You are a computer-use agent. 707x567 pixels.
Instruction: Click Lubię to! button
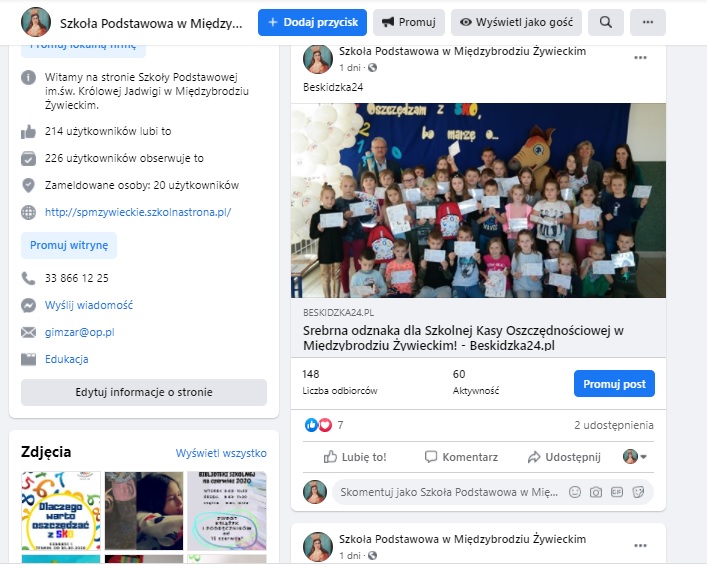coord(355,457)
